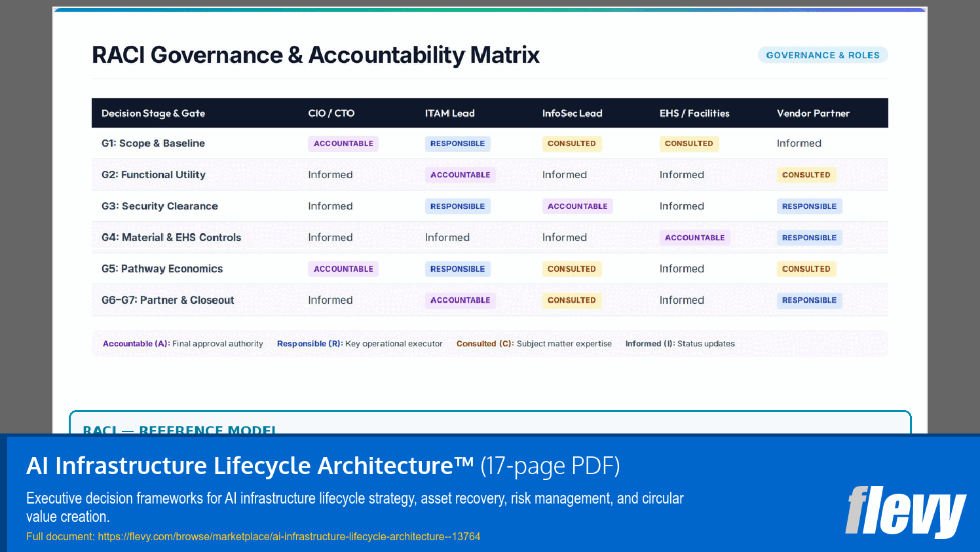Click G1 row CONSULTED tag under InfoSec Lead
980x552 pixels.
point(572,143)
